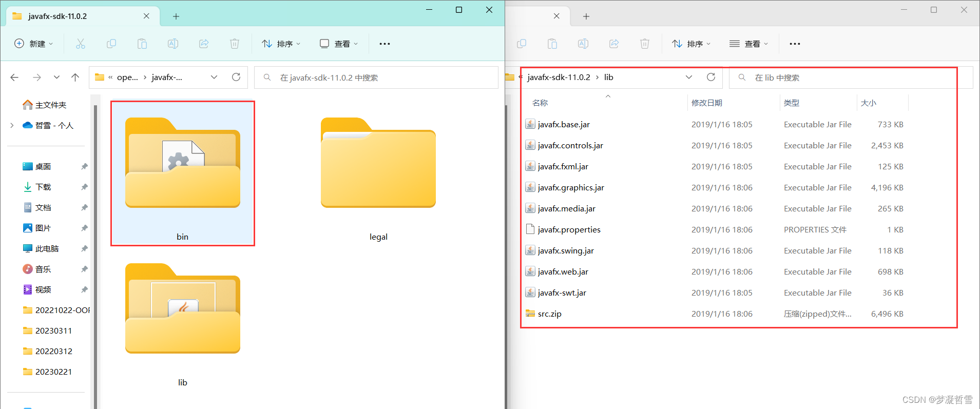Go forward in javafx-sdk-11.0.2 window

(36, 77)
